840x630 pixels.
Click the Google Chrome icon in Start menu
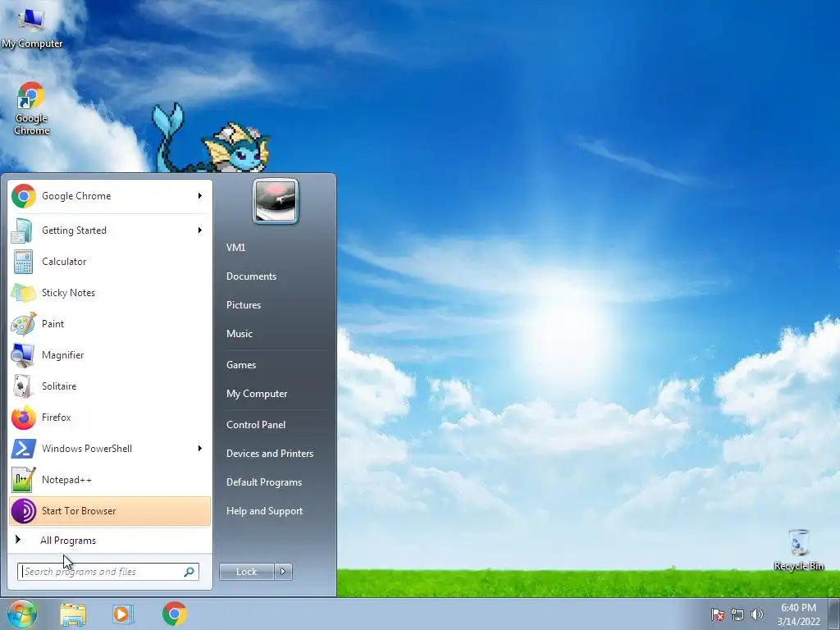pos(24,196)
